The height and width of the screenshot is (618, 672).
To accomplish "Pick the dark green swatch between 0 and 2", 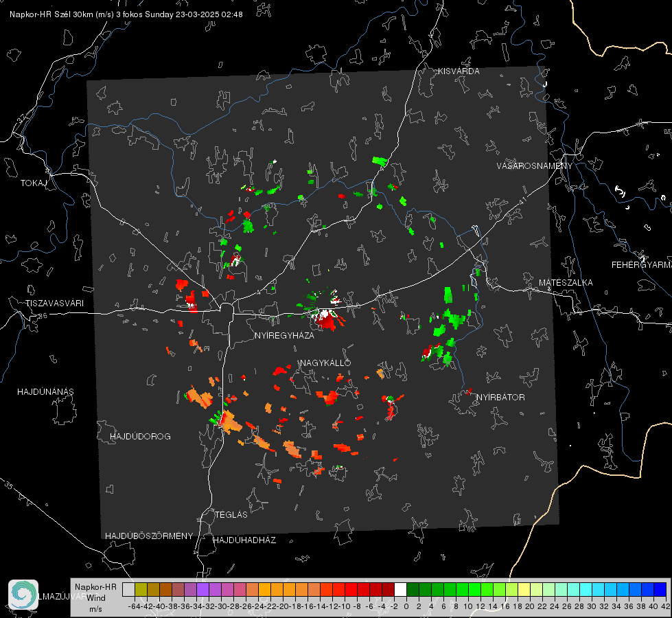I will [413, 589].
